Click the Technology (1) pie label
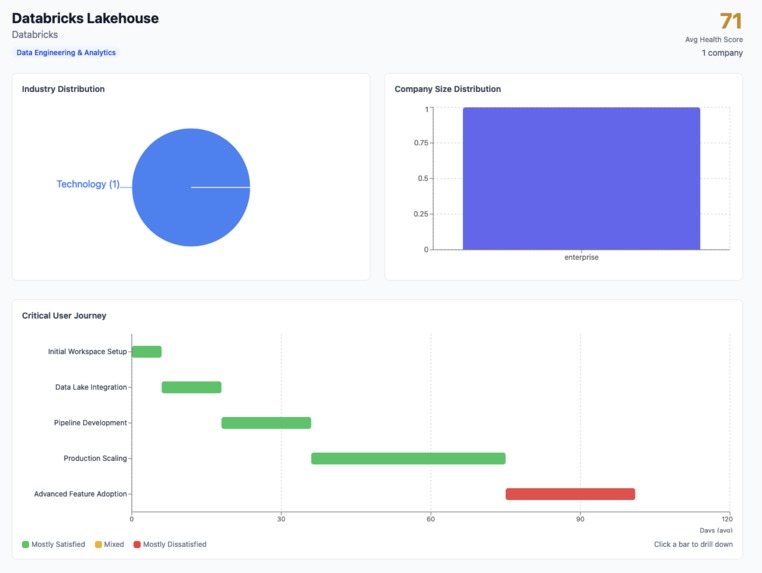This screenshot has width=762, height=573. tap(88, 184)
